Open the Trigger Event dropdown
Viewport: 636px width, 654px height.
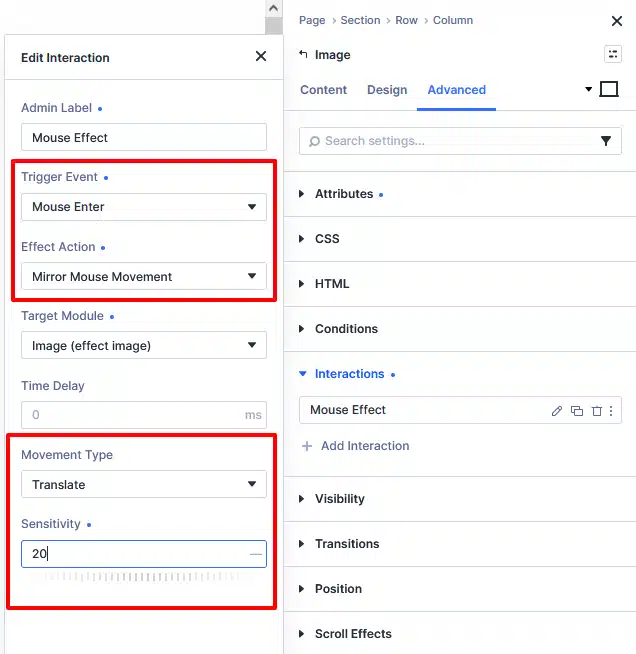[144, 207]
